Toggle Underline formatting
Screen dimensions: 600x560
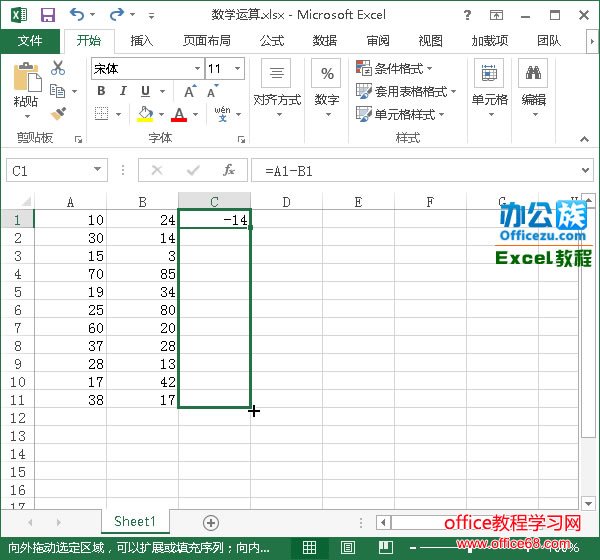[x=145, y=91]
